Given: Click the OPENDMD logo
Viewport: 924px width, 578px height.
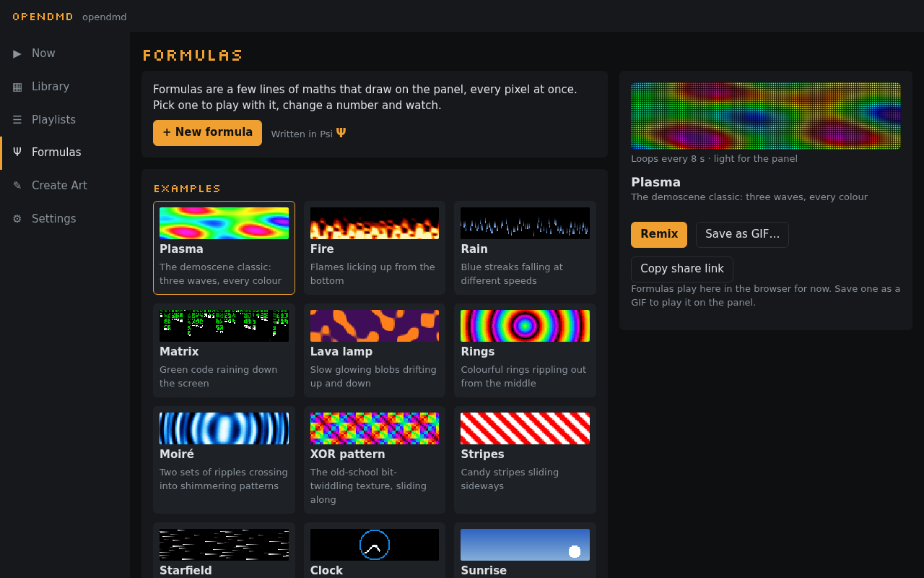Looking at the screenshot, I should pyautogui.click(x=43, y=17).
